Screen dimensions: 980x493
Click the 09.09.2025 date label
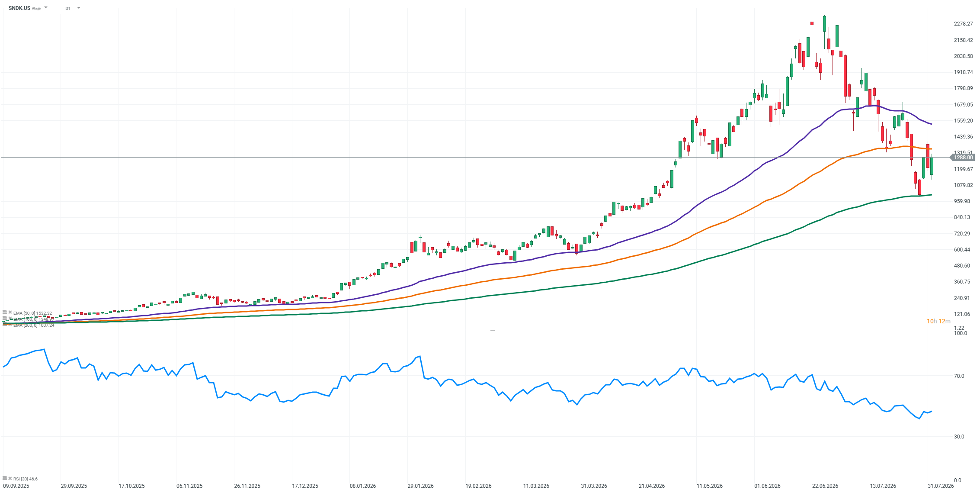point(16,486)
